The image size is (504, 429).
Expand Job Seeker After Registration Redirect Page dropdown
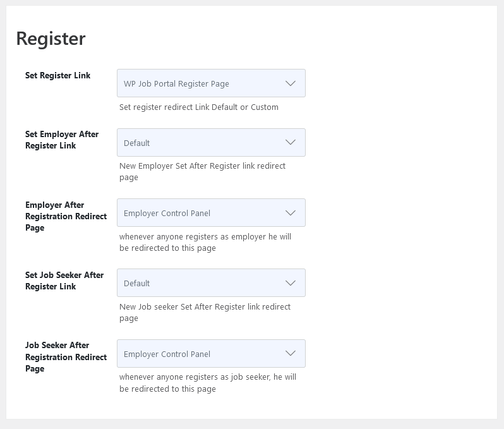coord(211,353)
